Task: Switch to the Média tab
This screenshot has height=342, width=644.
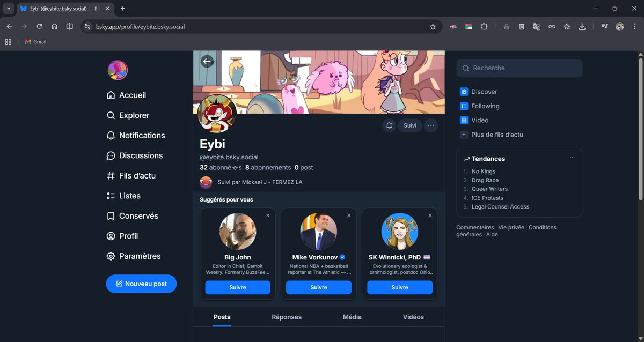Action: point(352,317)
